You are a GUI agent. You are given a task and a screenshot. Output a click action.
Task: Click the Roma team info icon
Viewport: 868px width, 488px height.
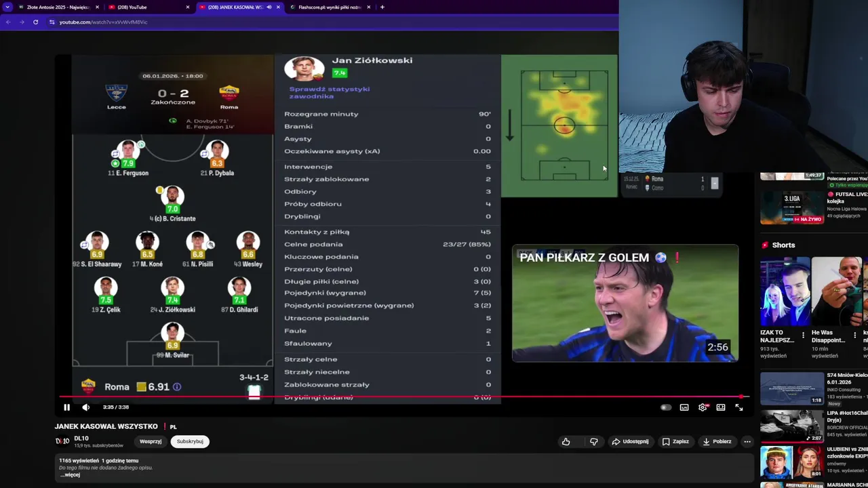[x=177, y=387]
